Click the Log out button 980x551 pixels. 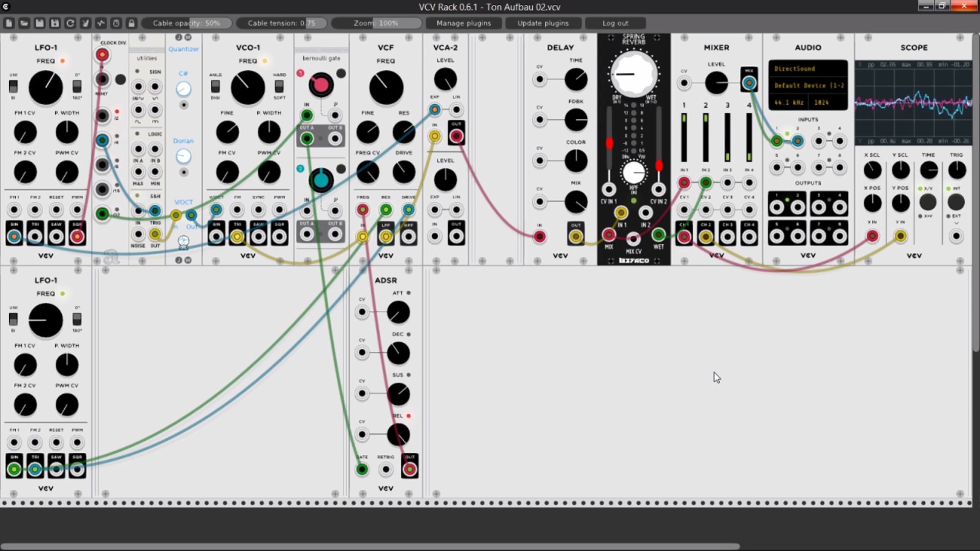[x=616, y=23]
